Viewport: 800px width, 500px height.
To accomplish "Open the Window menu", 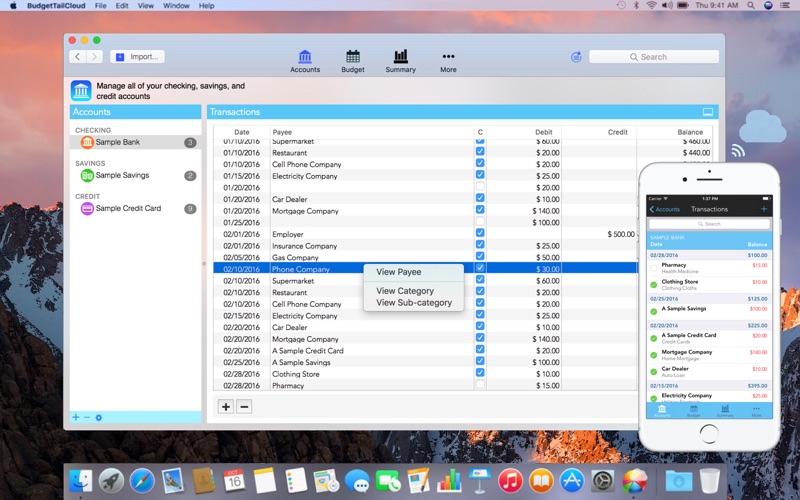I will (176, 6).
